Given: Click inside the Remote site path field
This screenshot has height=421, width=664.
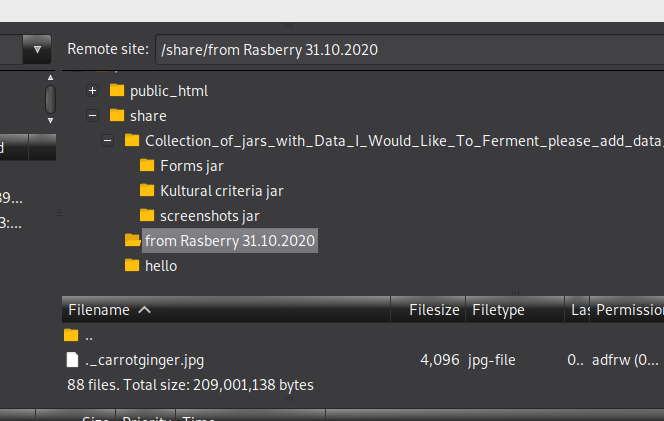Looking at the screenshot, I should pyautogui.click(x=409, y=50).
